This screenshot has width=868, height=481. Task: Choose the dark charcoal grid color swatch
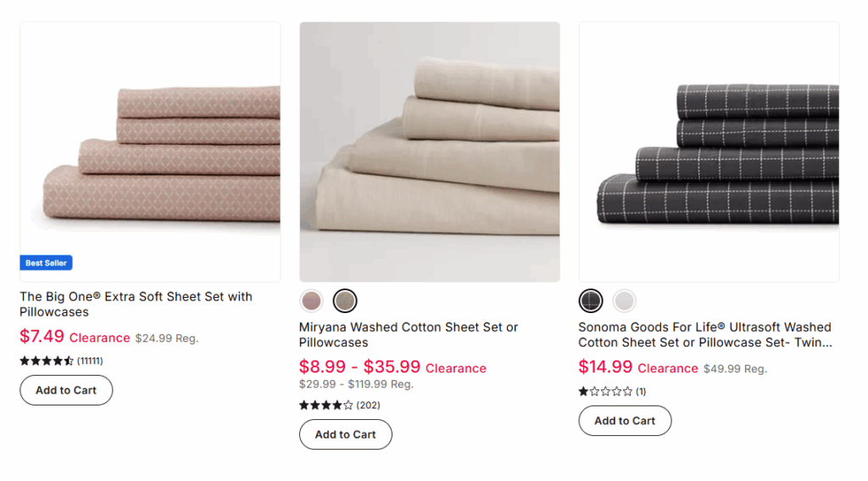click(x=591, y=300)
